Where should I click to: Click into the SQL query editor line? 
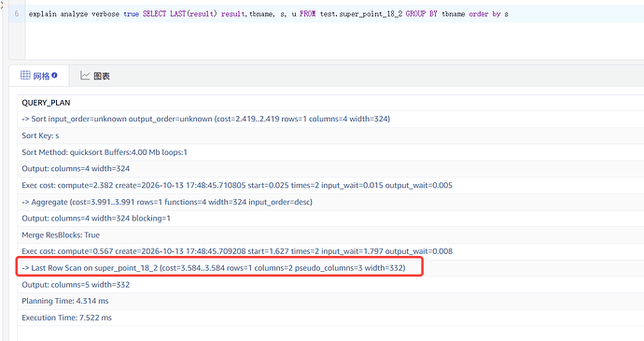(x=335, y=14)
